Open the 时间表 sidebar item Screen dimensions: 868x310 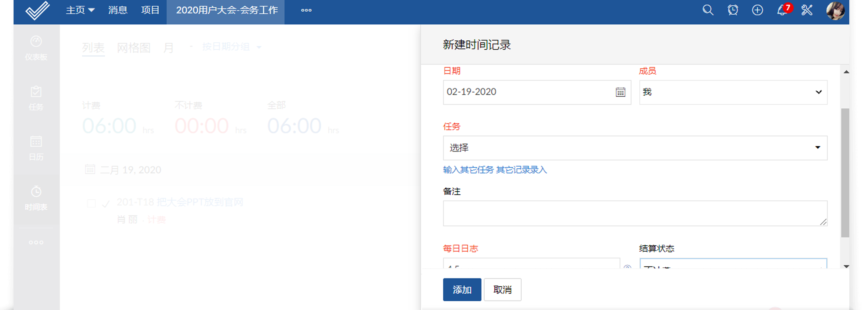36,198
